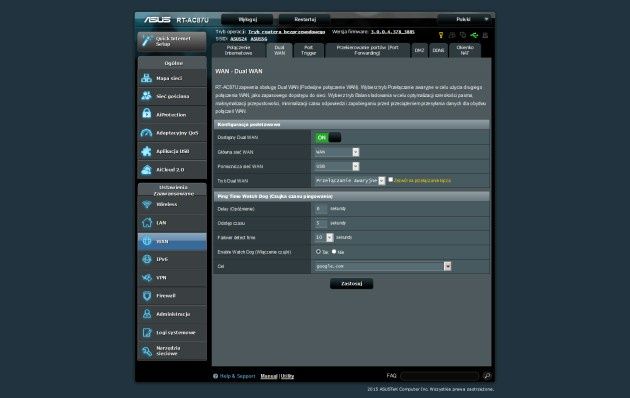Image resolution: width=630 pixels, height=398 pixels.
Task: Toggle the Dual WAN ON switch
Action: tap(328, 138)
